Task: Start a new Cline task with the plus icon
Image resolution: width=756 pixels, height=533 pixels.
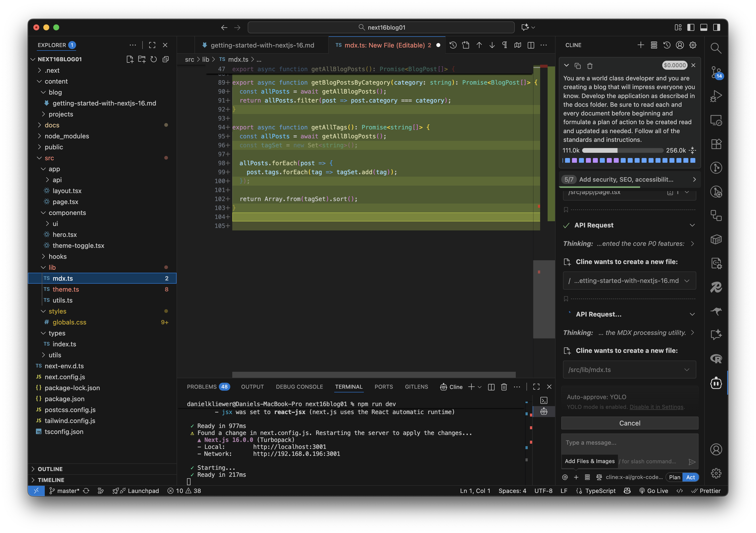Action: [641, 45]
